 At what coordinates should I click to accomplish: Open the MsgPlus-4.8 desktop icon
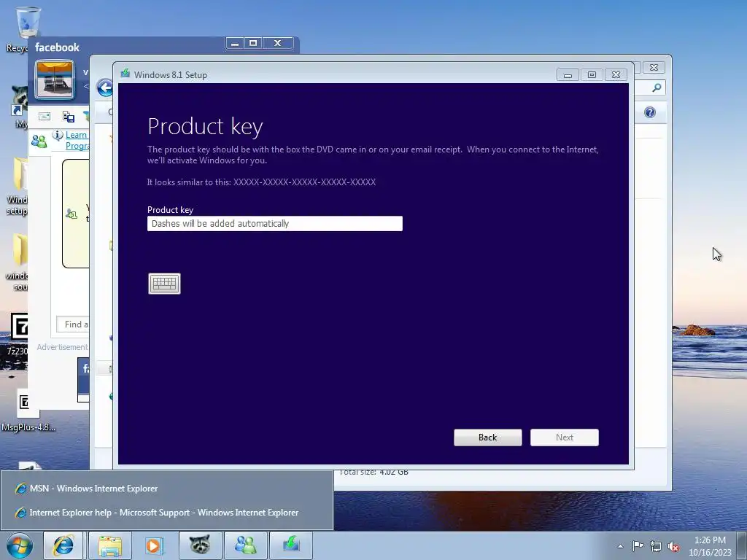pyautogui.click(x=28, y=411)
